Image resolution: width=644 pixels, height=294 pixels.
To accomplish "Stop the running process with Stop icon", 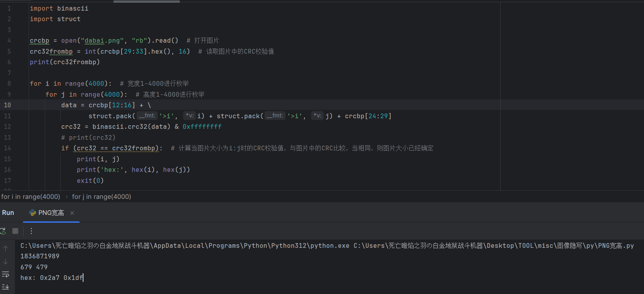I will (x=15, y=231).
